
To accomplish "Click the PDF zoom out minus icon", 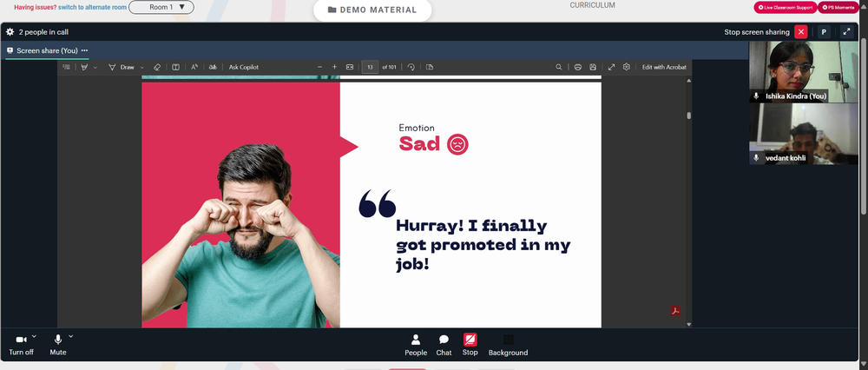I will point(319,67).
